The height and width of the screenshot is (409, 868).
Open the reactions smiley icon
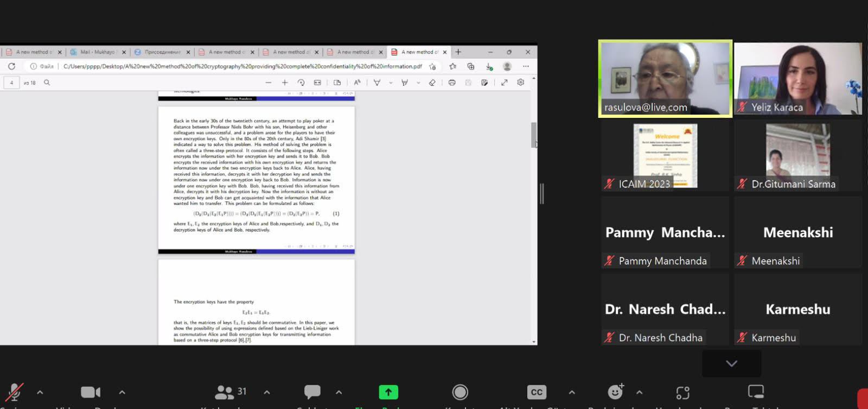615,392
